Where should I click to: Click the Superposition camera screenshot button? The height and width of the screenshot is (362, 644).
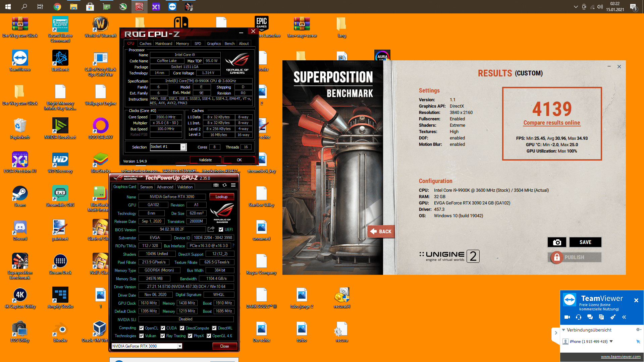pyautogui.click(x=557, y=242)
